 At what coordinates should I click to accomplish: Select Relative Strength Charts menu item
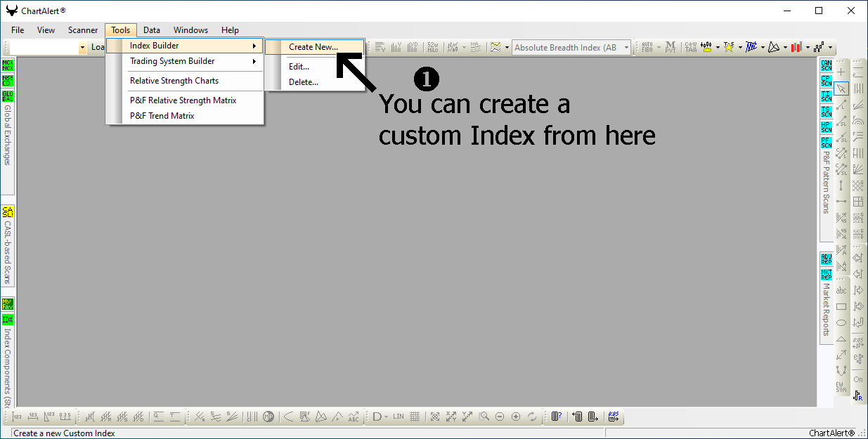[x=185, y=81]
